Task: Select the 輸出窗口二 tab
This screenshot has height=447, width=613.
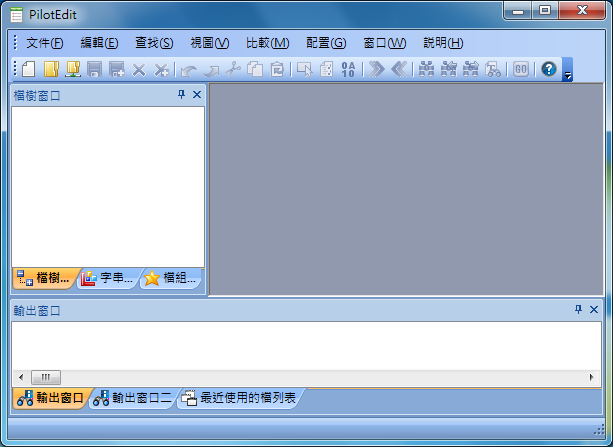Action: [x=134, y=398]
